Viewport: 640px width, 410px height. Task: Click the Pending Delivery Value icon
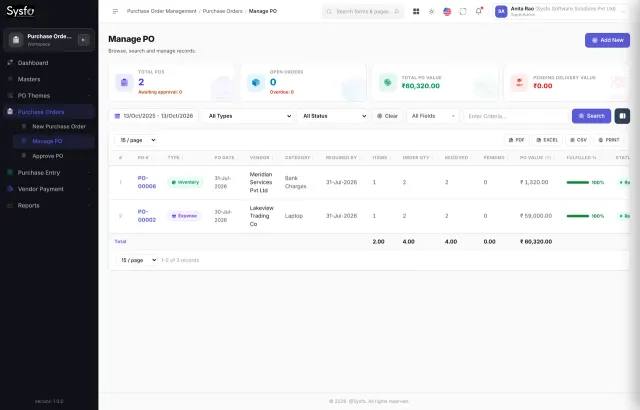tap(519, 82)
